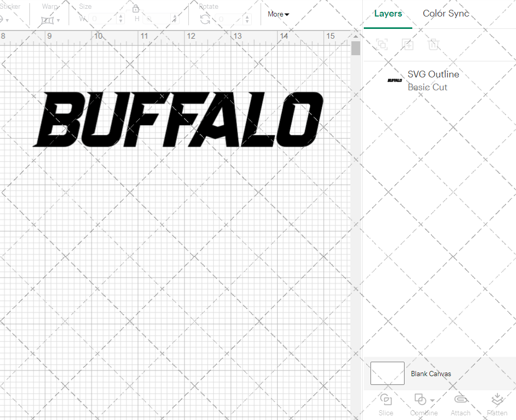Switch to the Color Sync tab

pos(446,13)
